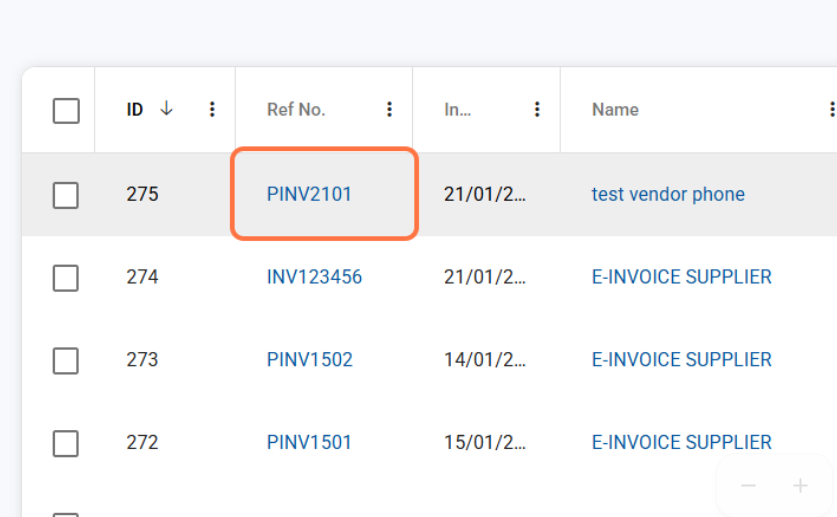837x517 pixels.
Task: Open the In... column options menu
Action: point(537,109)
